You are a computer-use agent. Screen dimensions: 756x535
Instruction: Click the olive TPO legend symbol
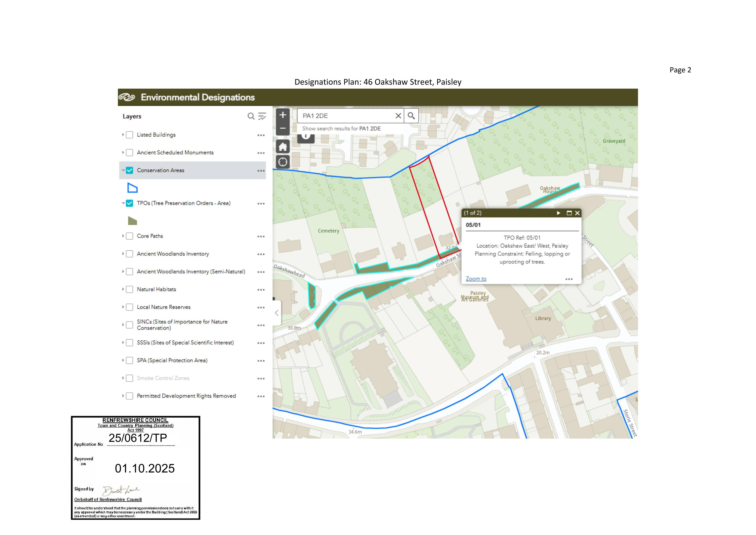132,221
